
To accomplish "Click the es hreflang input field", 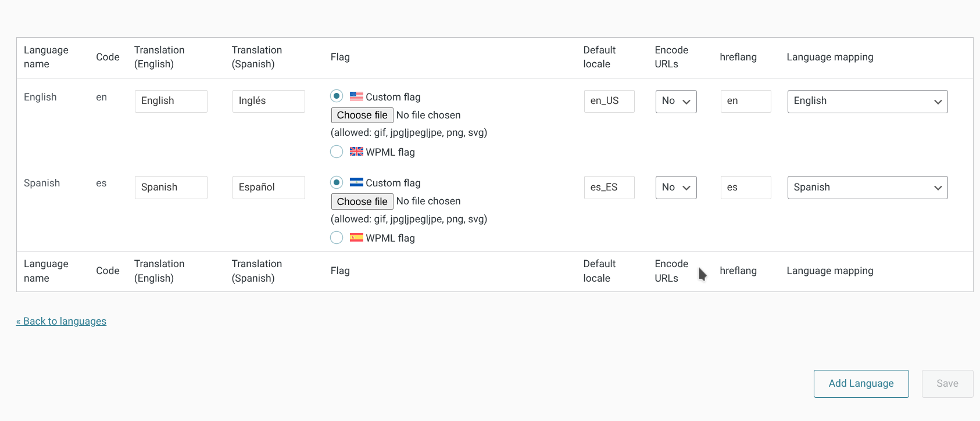I will click(745, 188).
